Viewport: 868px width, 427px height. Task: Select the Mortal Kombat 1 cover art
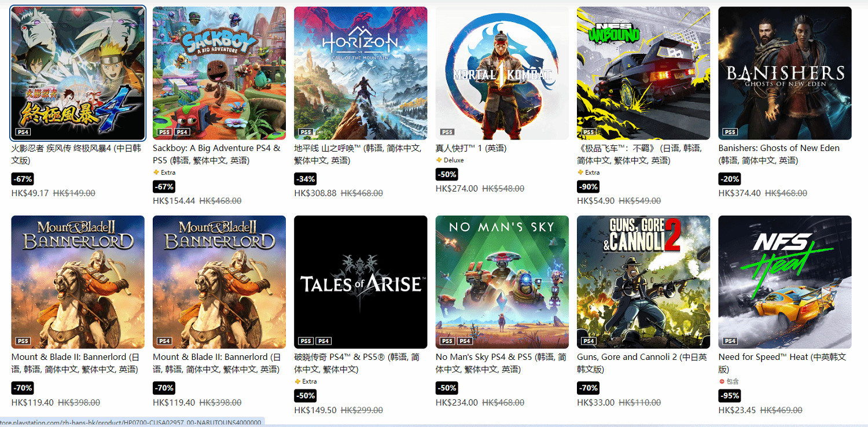point(502,73)
